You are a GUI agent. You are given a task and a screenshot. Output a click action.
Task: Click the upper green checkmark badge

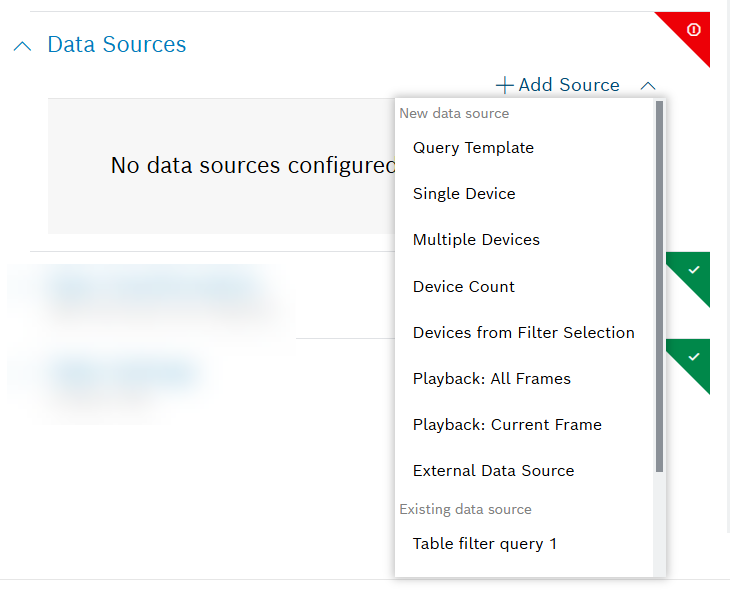pos(694,271)
